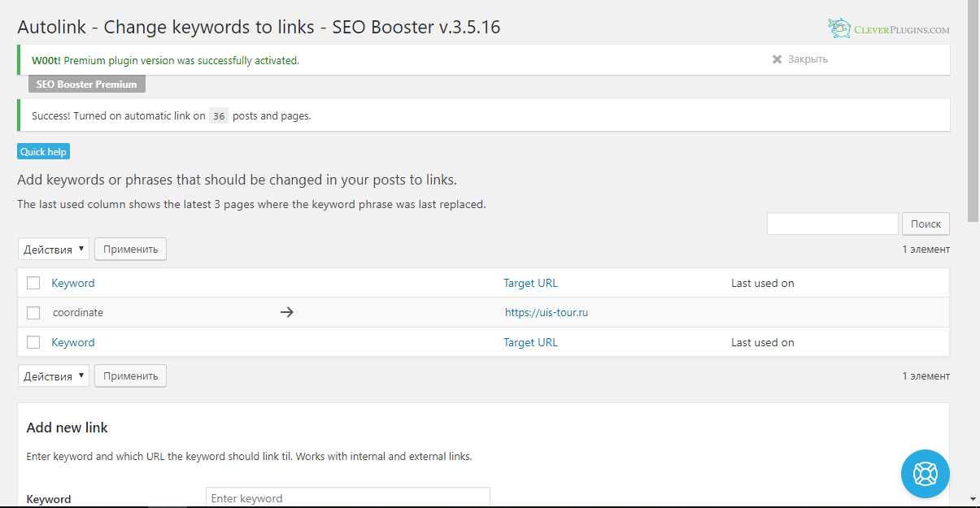Sort by Keyword in table footer

coord(73,342)
